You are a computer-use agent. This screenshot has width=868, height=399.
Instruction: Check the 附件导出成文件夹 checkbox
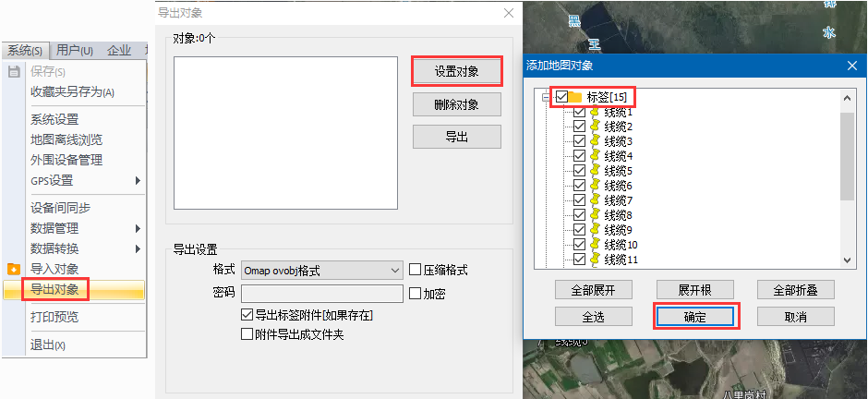pyautogui.click(x=247, y=333)
